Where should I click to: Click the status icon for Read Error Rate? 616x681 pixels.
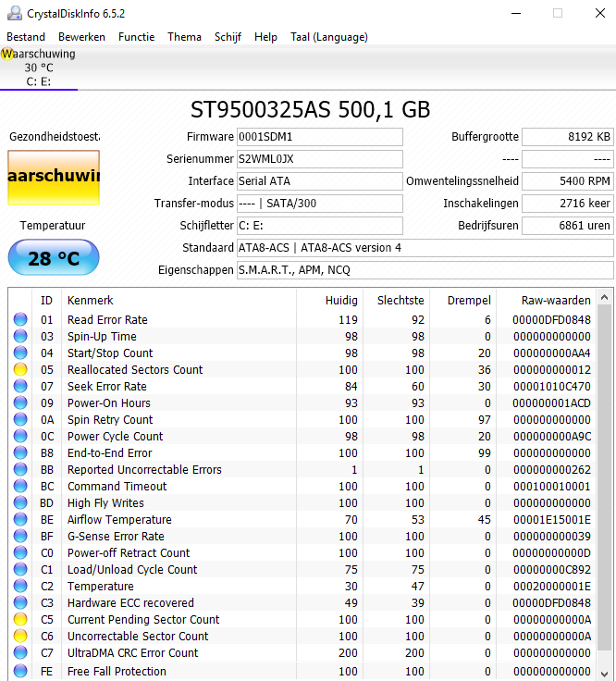[20, 319]
